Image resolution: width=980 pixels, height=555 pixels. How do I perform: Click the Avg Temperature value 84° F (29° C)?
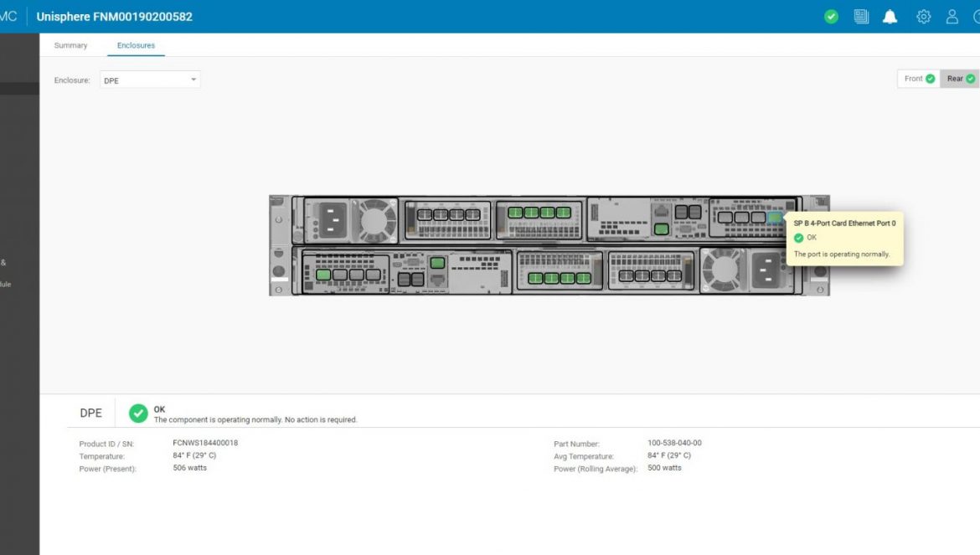coord(669,455)
